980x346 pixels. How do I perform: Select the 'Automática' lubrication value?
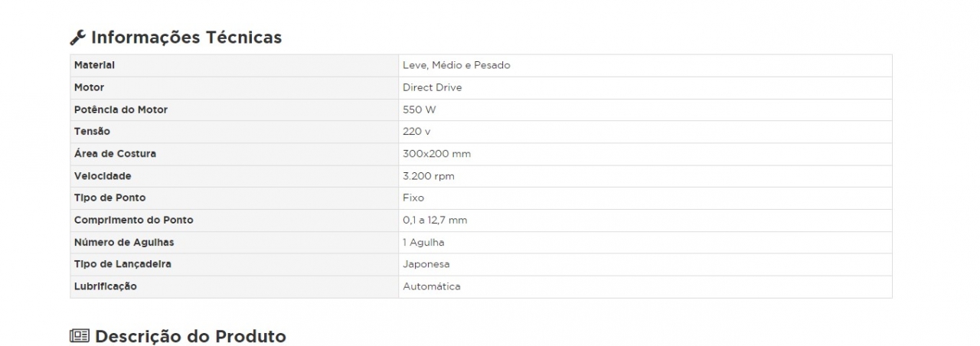[x=432, y=286]
